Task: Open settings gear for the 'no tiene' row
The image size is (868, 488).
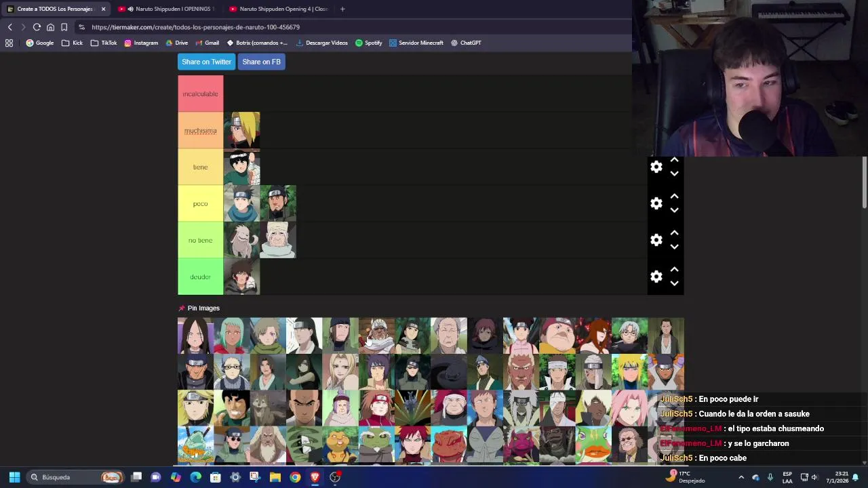Action: [656, 240]
